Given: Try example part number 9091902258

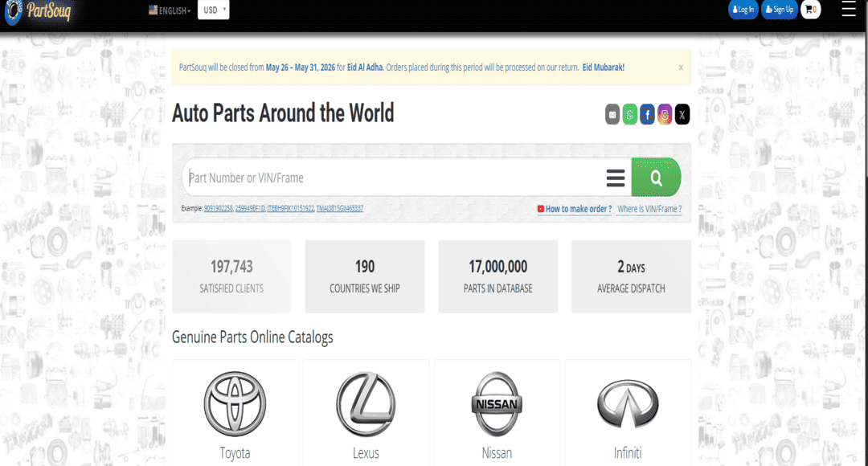Looking at the screenshot, I should pos(218,209).
